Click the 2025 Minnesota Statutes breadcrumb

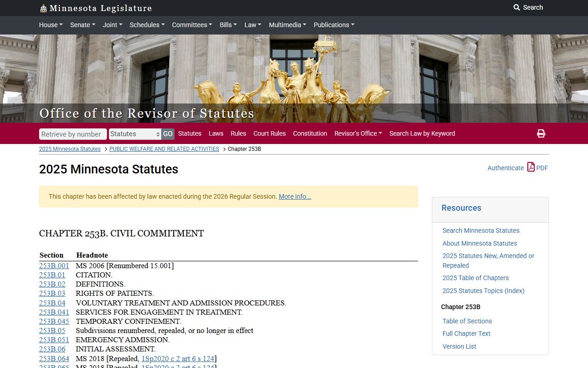click(70, 149)
